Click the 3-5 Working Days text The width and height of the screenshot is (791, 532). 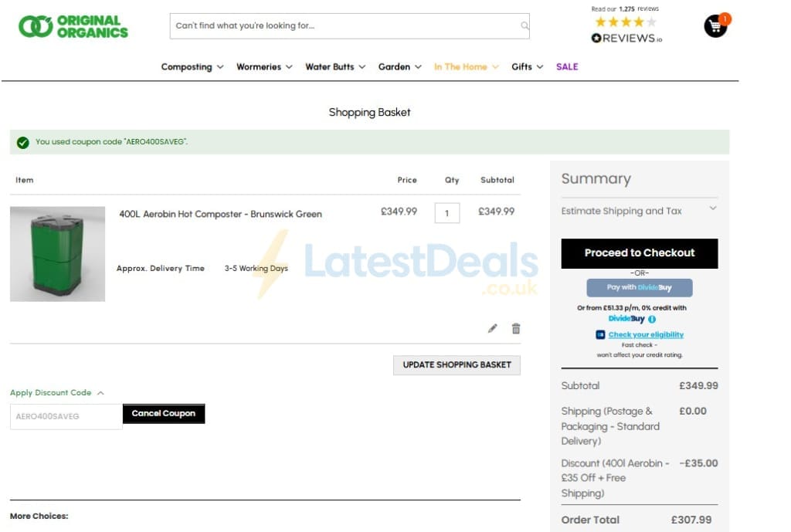(x=256, y=269)
